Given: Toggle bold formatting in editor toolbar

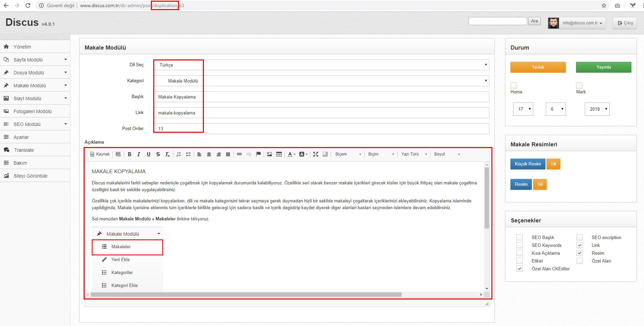Looking at the screenshot, I should point(129,154).
